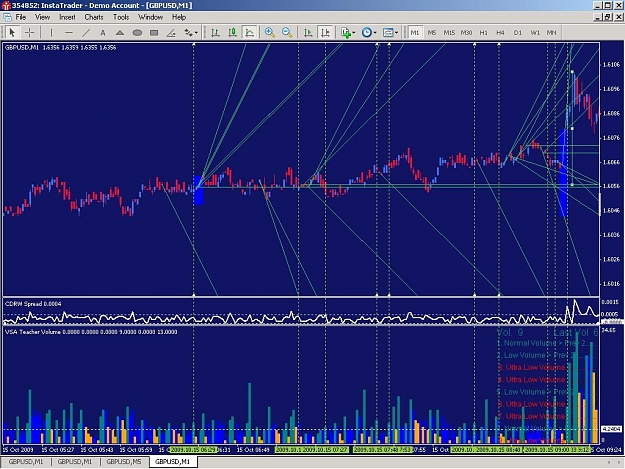Open the File menu
Image resolution: width=625 pixels, height=469 pixels.
point(21,17)
